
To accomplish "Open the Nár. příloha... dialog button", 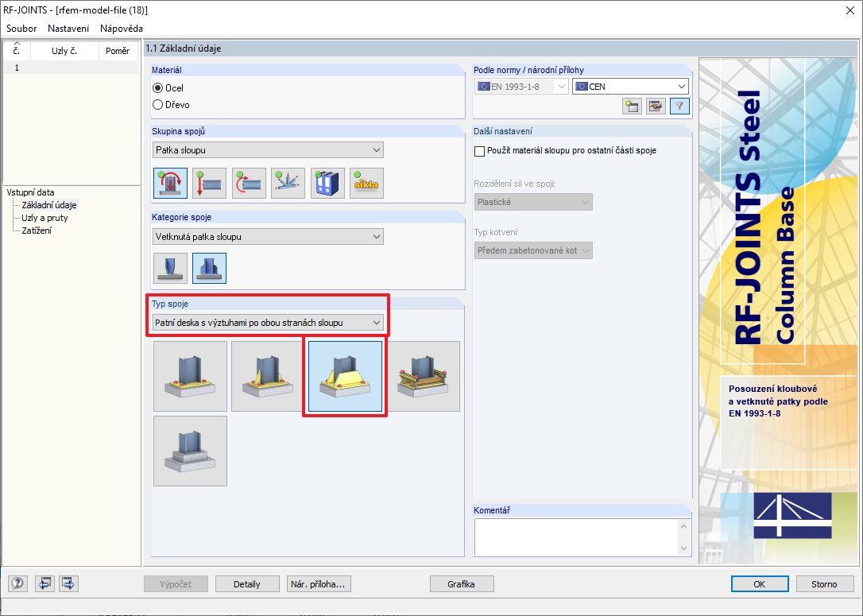I will pos(319,584).
